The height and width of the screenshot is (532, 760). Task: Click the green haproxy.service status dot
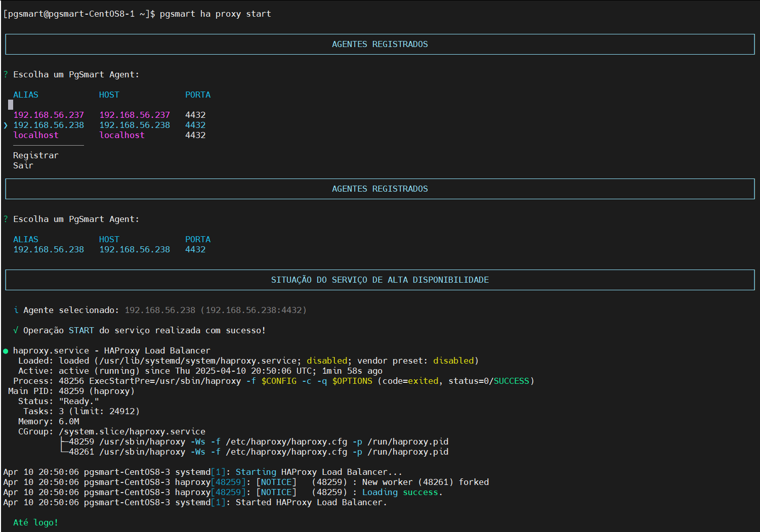(6, 351)
